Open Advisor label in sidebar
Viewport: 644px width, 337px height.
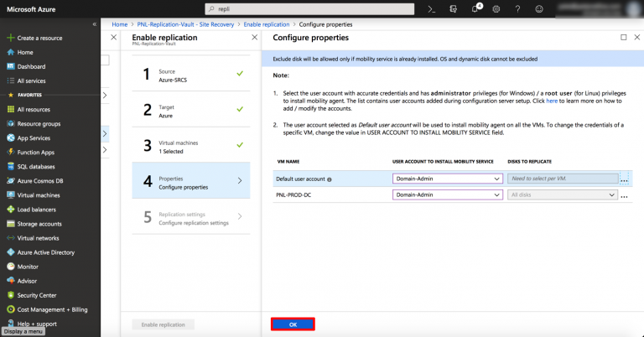(x=27, y=281)
